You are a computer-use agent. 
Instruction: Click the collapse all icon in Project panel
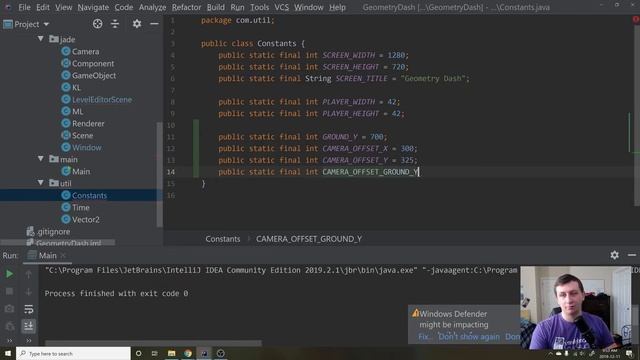[115, 24]
